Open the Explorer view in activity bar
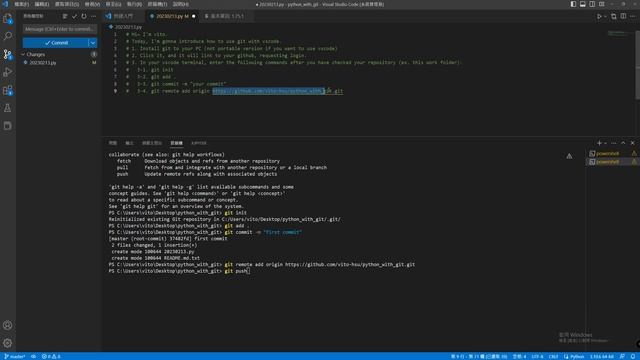The image size is (640, 360). pyautogui.click(x=8, y=18)
